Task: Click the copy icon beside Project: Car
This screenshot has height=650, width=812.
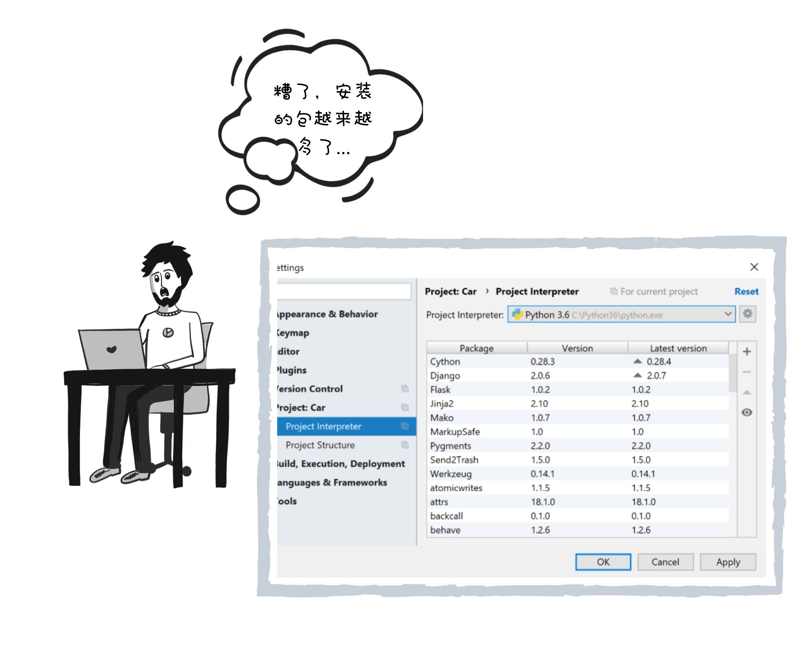Action: tap(404, 407)
